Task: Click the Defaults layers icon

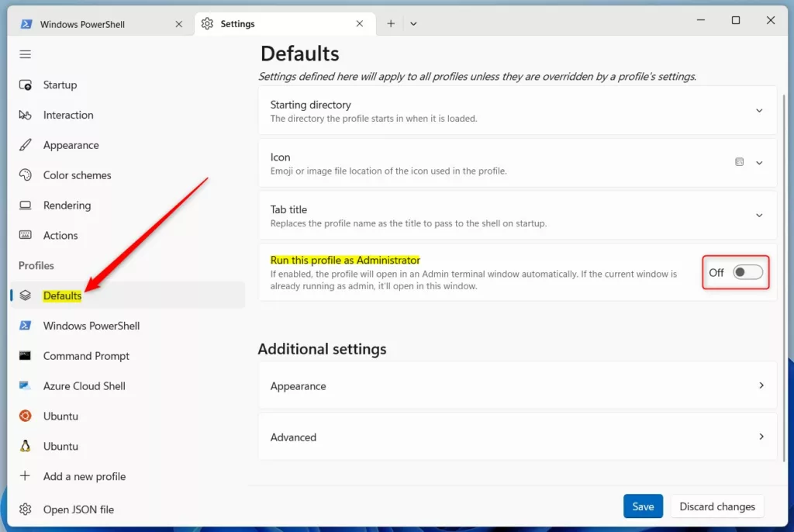Action: (26, 295)
